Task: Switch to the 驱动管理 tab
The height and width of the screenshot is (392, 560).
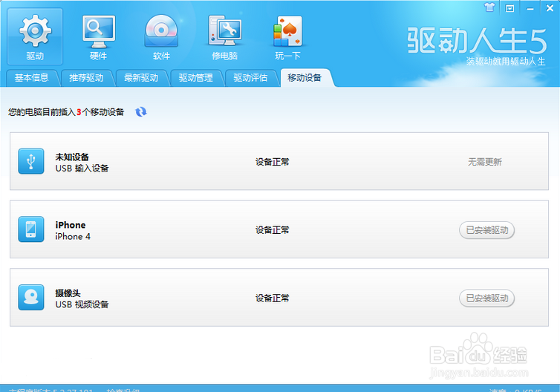Action: pyautogui.click(x=196, y=78)
